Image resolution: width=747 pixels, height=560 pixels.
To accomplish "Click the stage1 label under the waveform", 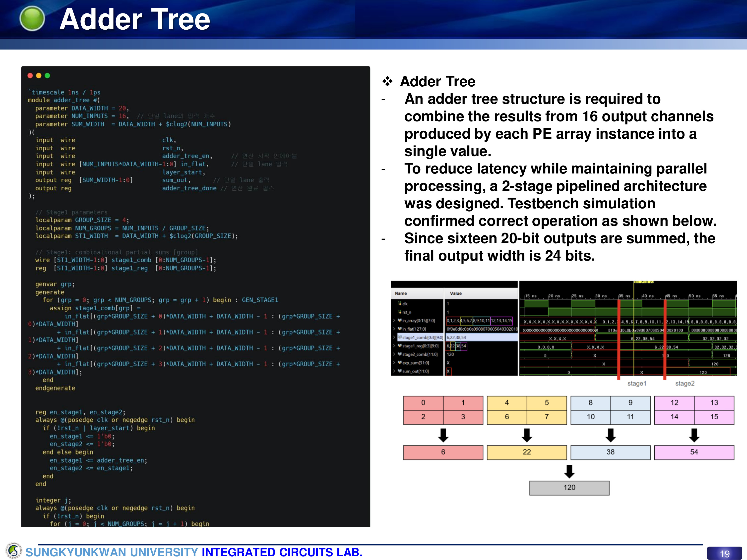I will [x=637, y=384].
